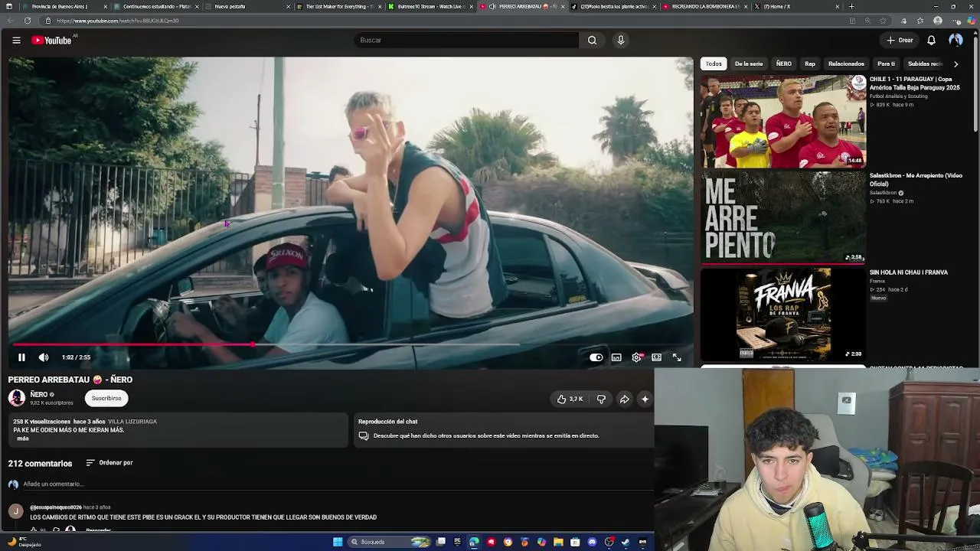Open "SIN HOLA NI CHAU | FRANVA" title
Viewport: 980px width, 551px height.
909,272
